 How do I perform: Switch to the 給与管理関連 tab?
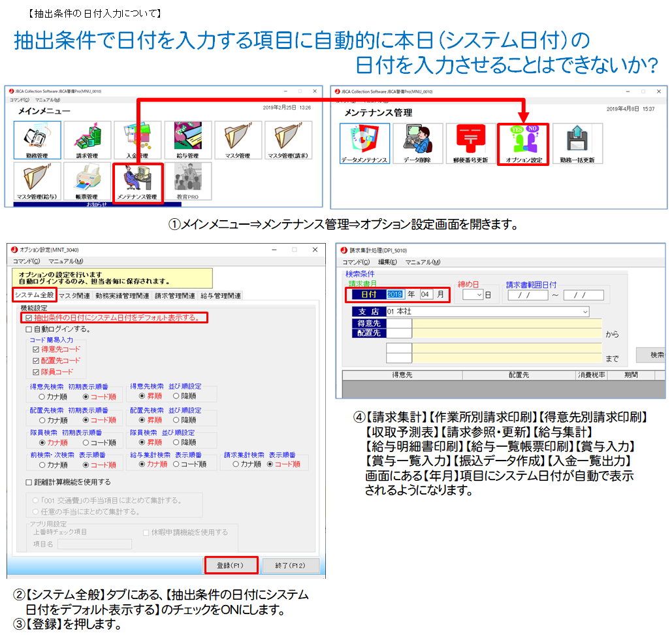[x=219, y=296]
